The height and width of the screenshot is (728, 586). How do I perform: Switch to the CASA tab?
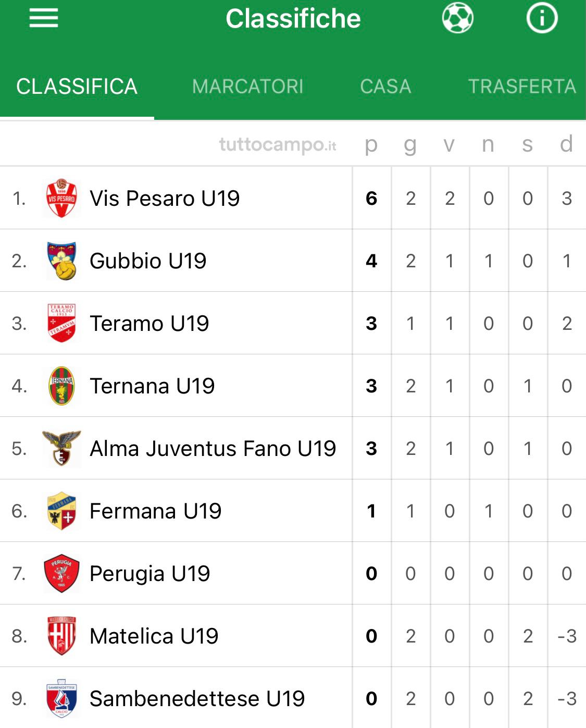(x=385, y=87)
